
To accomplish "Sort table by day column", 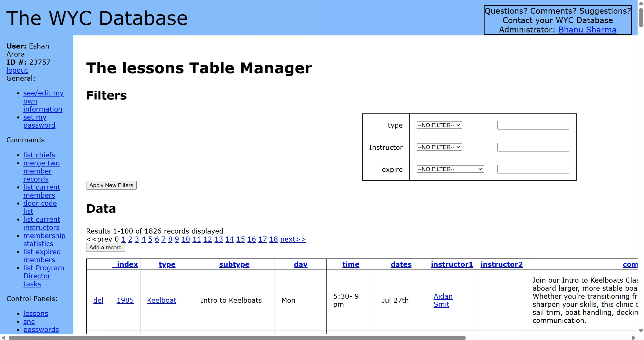I will [301, 264].
